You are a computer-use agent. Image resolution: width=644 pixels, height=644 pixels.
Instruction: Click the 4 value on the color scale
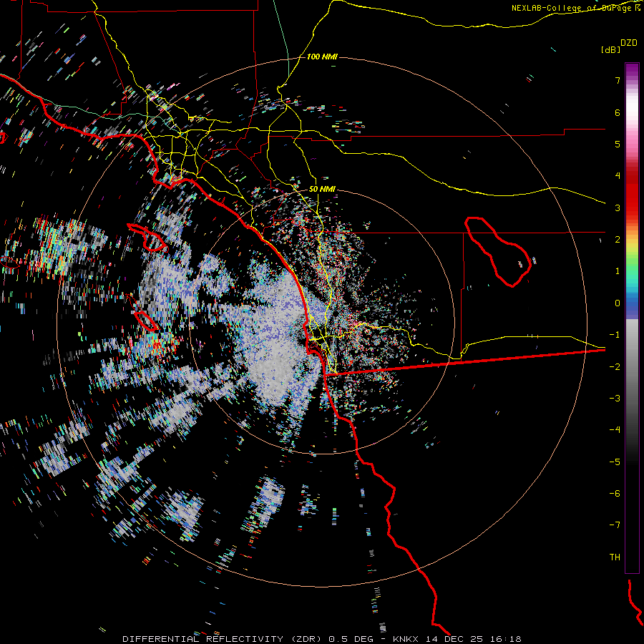pyautogui.click(x=618, y=176)
